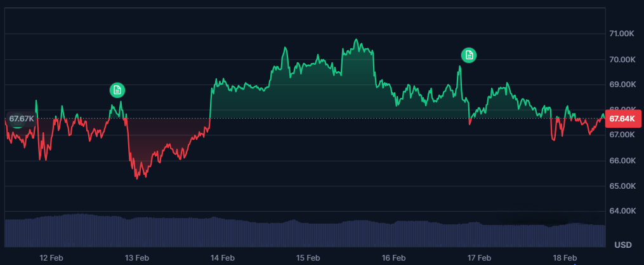Click the USD currency label
The width and height of the screenshot is (644, 265).
[623, 245]
